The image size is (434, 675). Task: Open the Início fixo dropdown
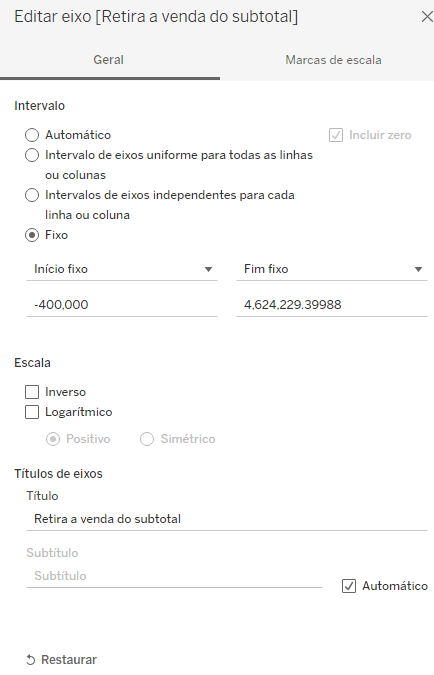point(122,269)
